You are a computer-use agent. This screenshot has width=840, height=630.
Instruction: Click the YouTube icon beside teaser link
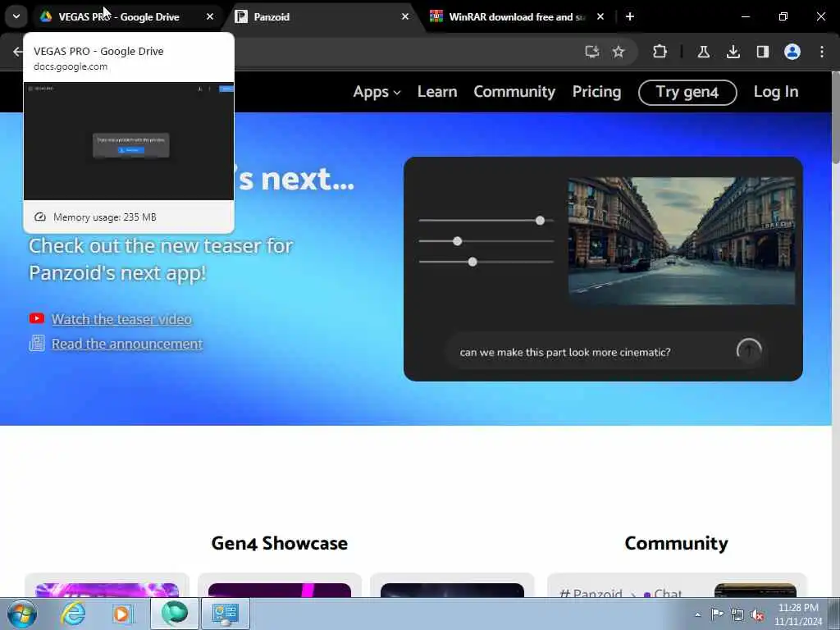(37, 319)
